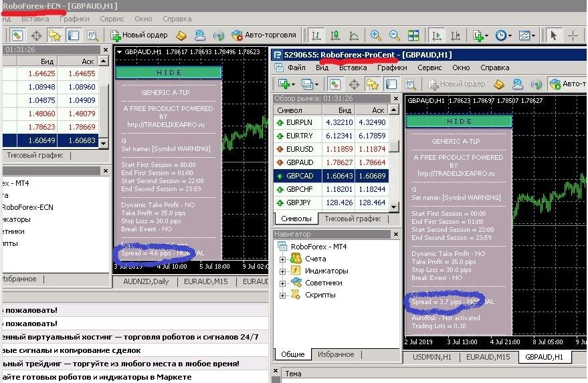This screenshot has width=588, height=383.
Task: Switch ECN chart to Japanese candlesticks
Action: 335,35
